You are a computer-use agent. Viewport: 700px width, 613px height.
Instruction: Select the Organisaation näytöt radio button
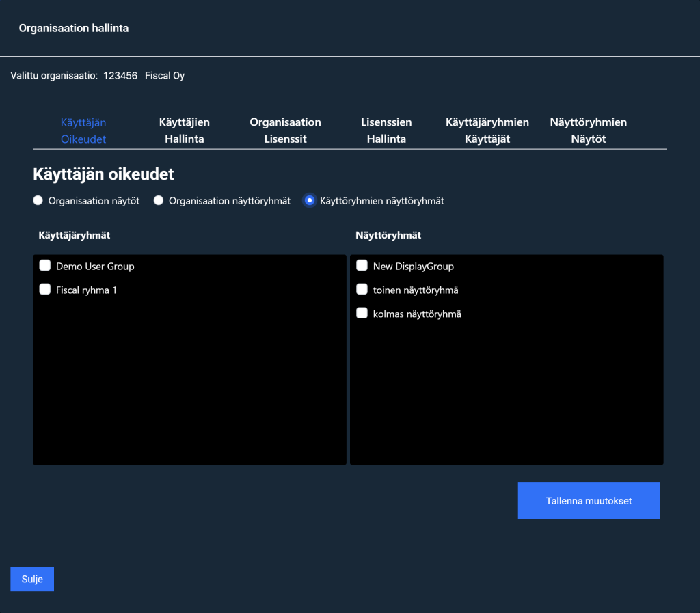point(38,201)
